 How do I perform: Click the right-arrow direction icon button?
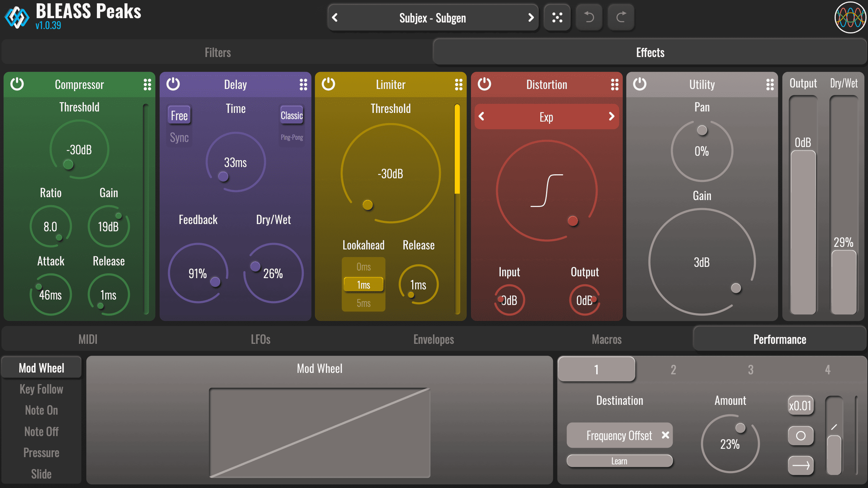click(801, 465)
